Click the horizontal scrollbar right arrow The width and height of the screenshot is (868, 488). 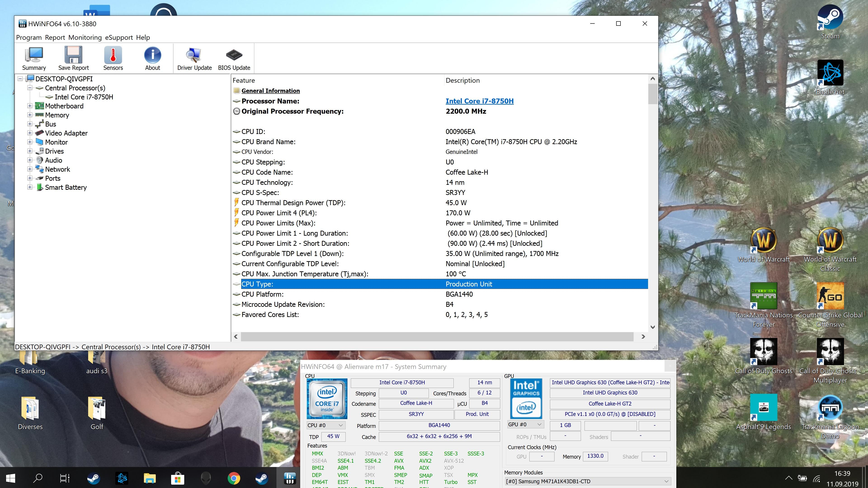pyautogui.click(x=643, y=336)
